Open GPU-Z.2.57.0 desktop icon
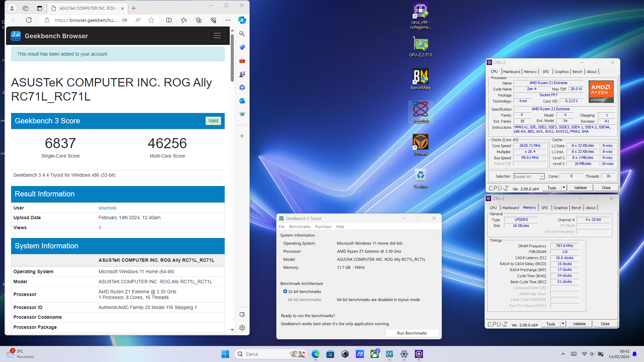The width and height of the screenshot is (644, 362). pyautogui.click(x=420, y=47)
